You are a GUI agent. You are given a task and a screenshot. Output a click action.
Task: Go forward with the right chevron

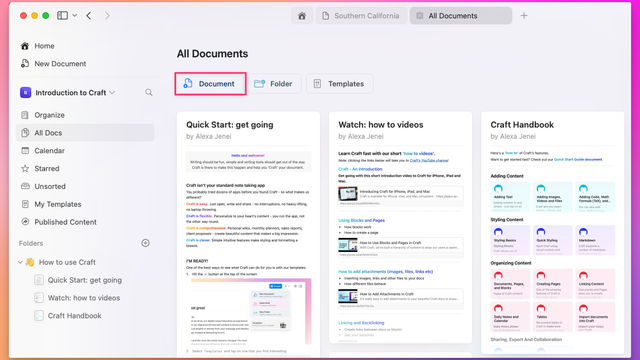click(107, 16)
